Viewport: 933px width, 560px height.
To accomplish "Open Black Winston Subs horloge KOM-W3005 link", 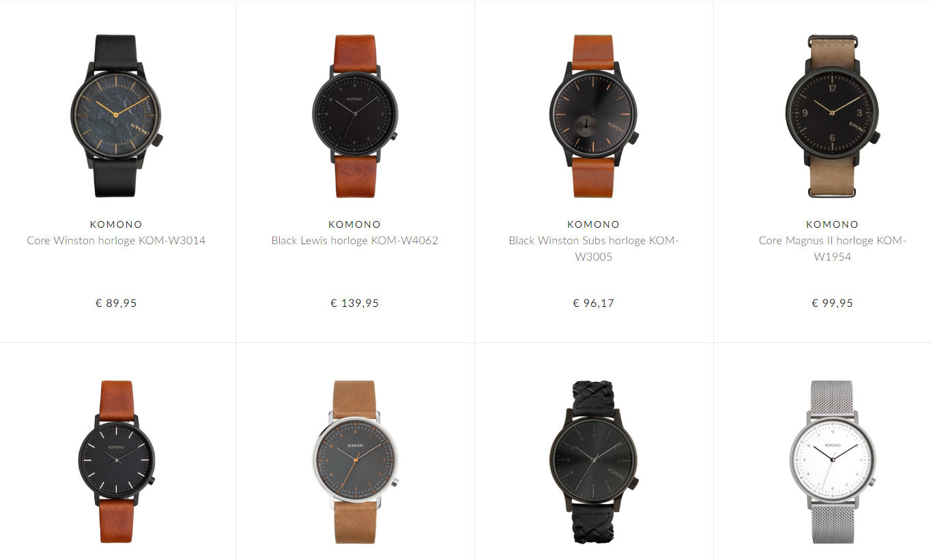I will click(x=594, y=249).
